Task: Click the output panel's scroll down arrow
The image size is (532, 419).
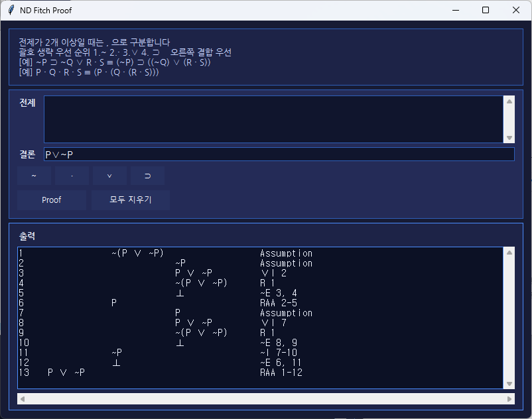Action: coord(509,384)
